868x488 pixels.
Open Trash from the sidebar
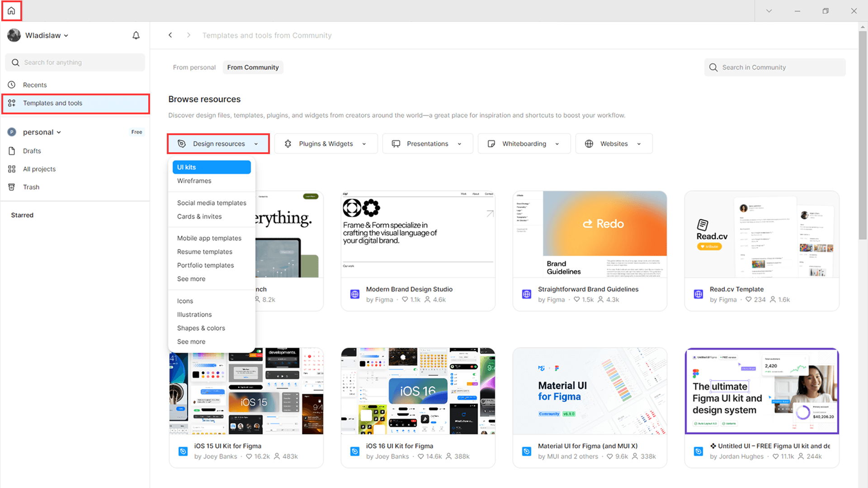coord(31,187)
